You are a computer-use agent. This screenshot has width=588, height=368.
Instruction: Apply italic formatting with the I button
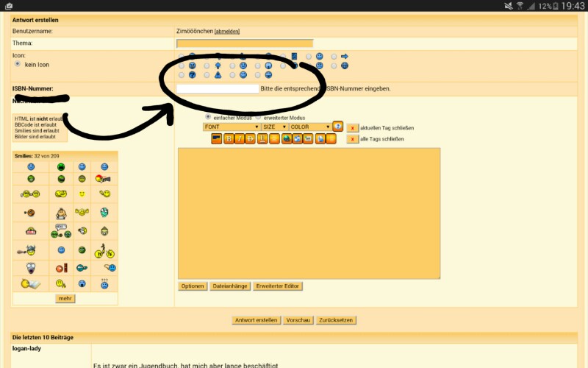point(240,138)
